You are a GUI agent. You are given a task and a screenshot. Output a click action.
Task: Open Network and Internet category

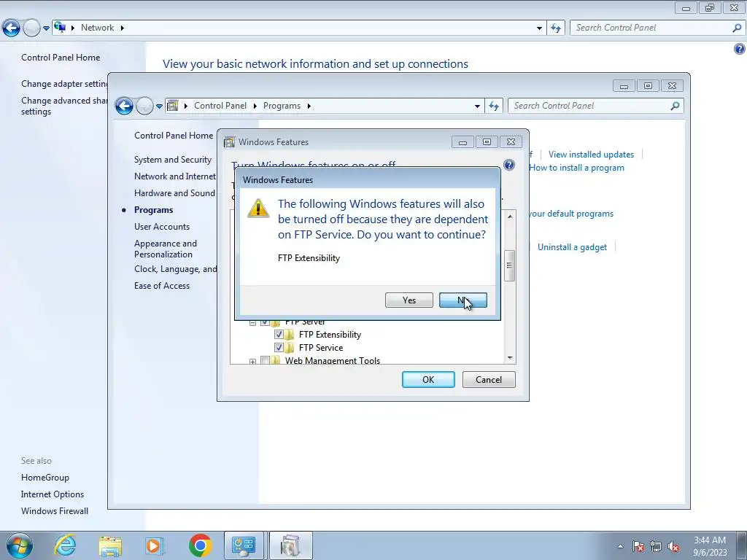click(175, 176)
